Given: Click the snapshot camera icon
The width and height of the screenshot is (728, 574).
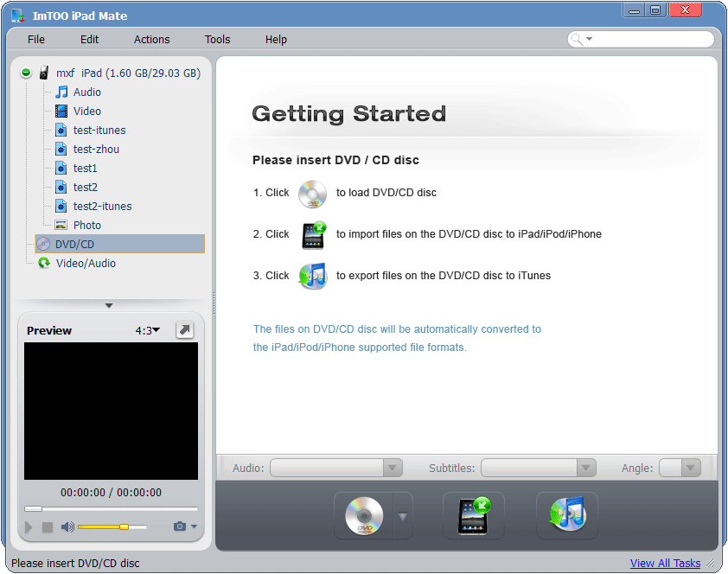Looking at the screenshot, I should click(180, 526).
